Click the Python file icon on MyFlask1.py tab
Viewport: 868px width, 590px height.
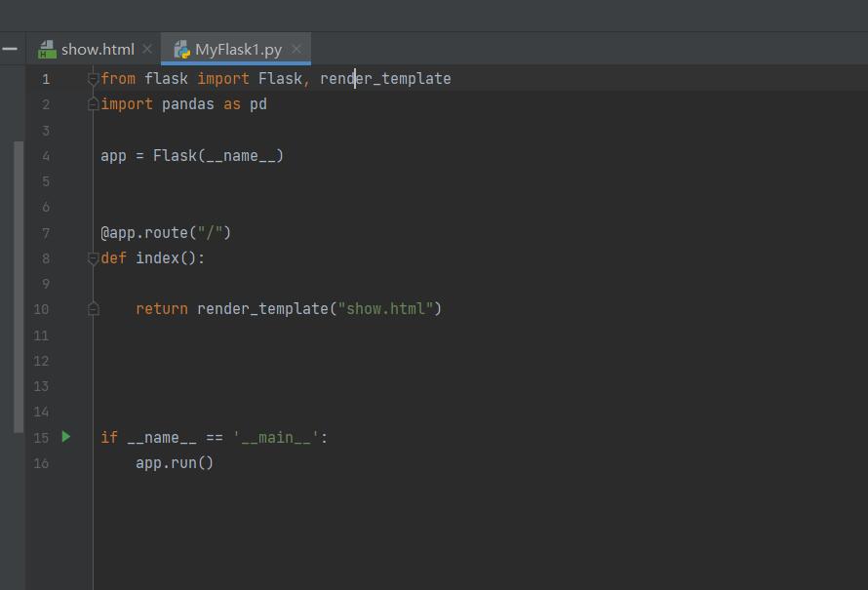(x=180, y=49)
